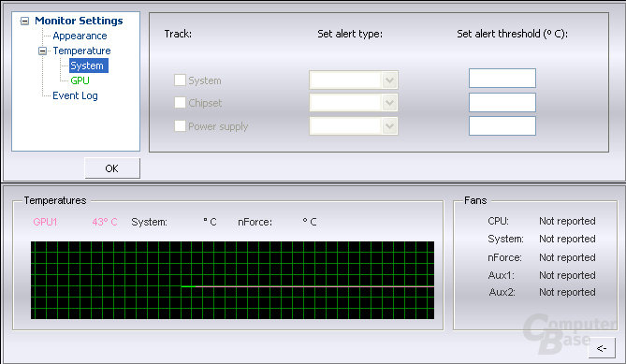Collapse the Monitor Settings tree node

pos(24,21)
